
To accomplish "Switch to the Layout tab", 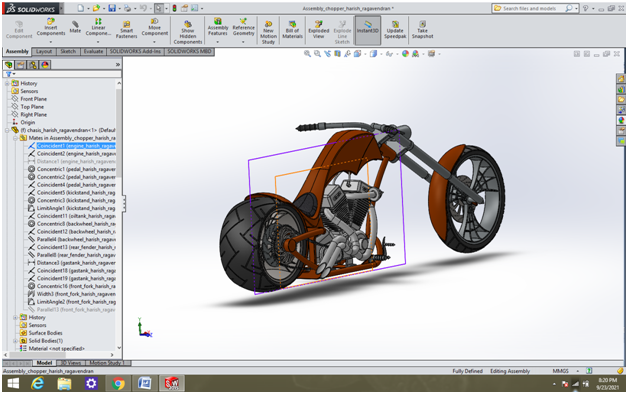I will 44,51.
